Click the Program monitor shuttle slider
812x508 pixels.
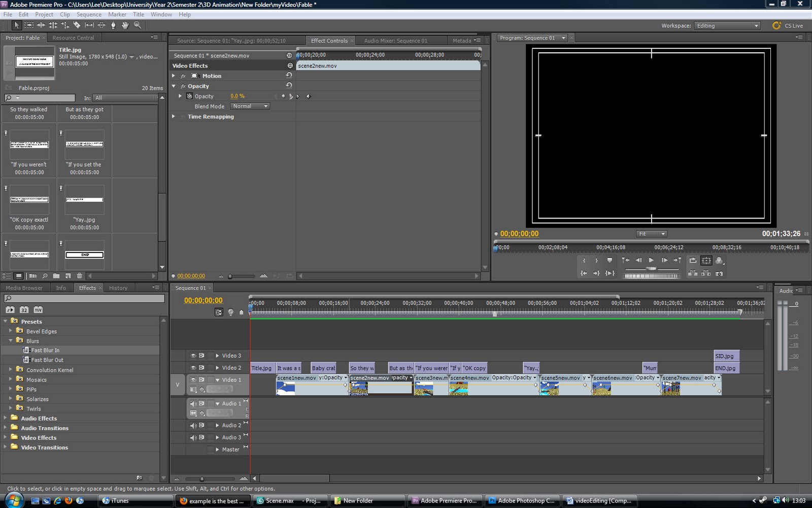pyautogui.click(x=652, y=269)
